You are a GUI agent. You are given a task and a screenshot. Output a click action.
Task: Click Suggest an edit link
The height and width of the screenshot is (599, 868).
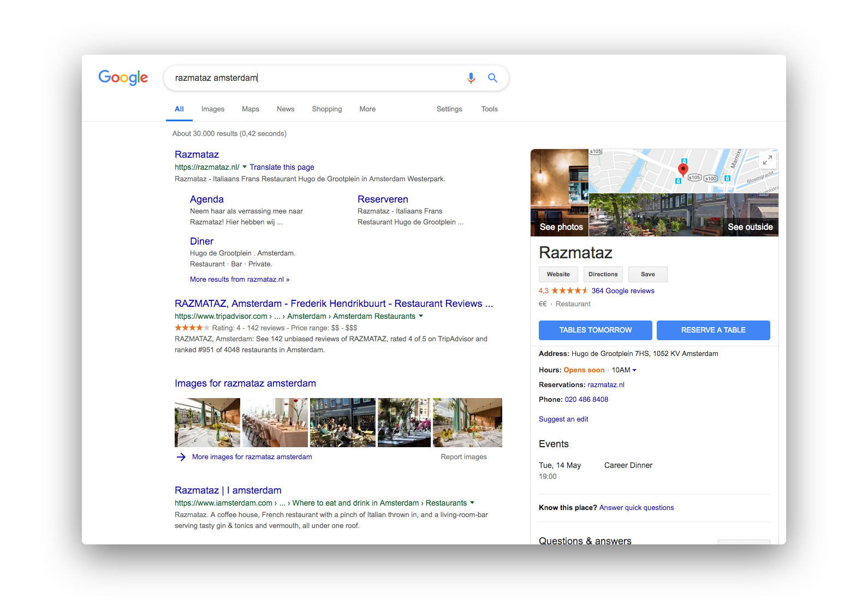click(x=563, y=419)
